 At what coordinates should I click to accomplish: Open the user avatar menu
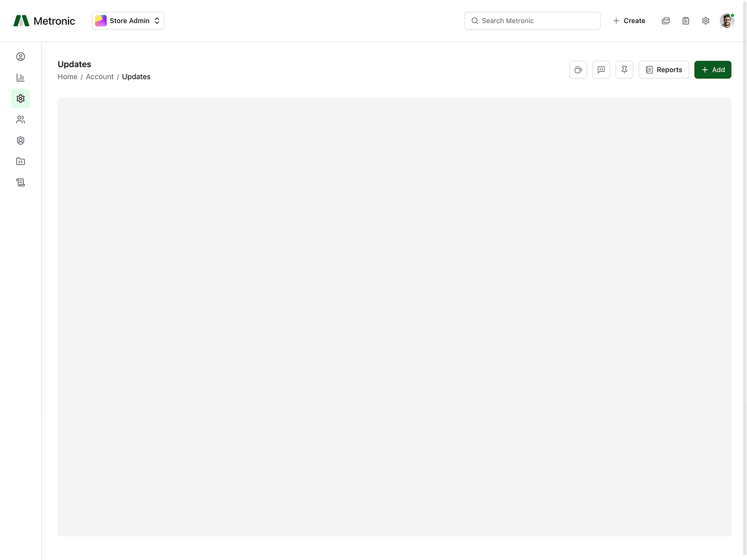tap(727, 21)
